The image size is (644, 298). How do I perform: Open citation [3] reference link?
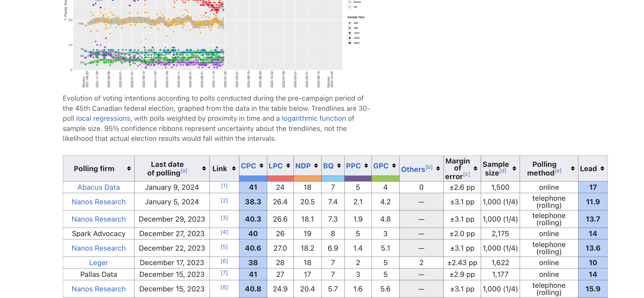pos(224,218)
